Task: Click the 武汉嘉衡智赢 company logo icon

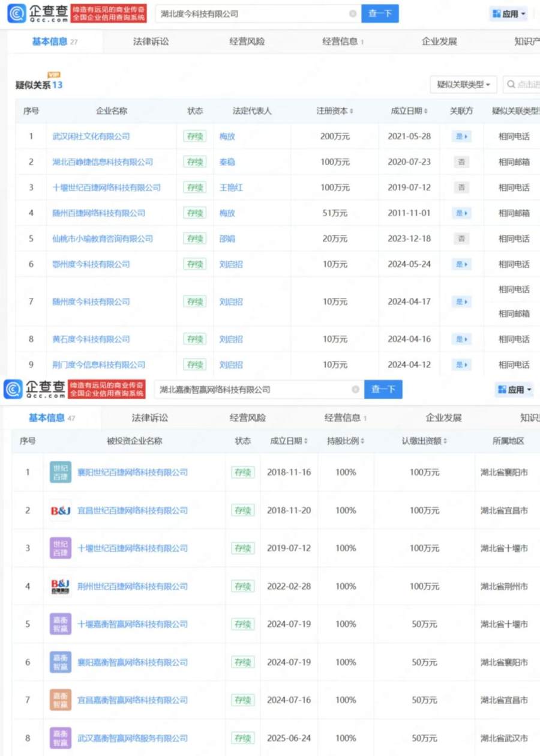Action: tap(61, 738)
